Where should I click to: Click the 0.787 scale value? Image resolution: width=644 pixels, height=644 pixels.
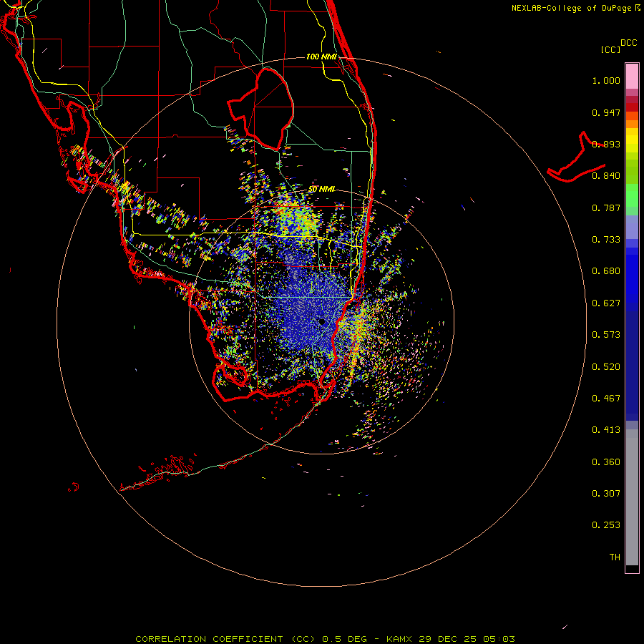606,208
